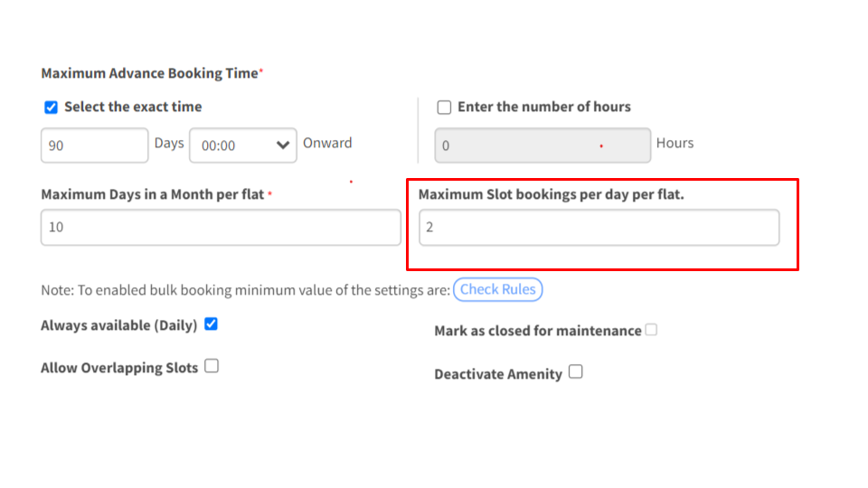Click the 'Hours' unit label

pos(675,143)
